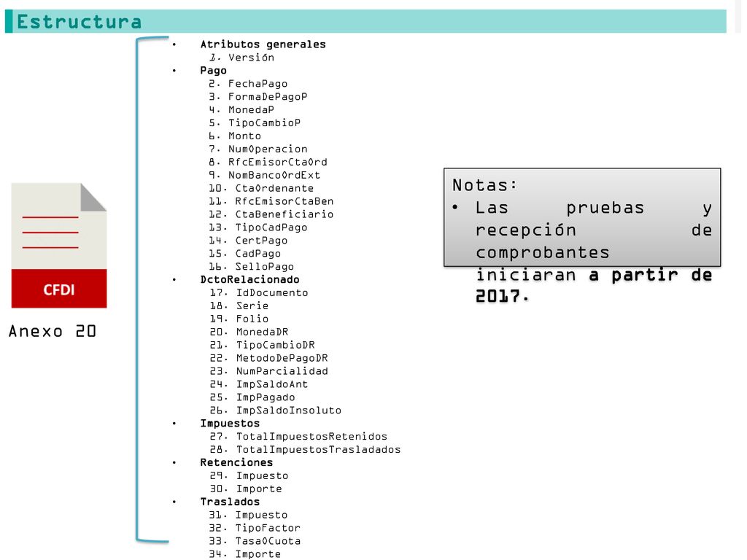Viewport: 747px width, 560px height.
Task: Click item 17. IdDocumento
Action: 259,293
